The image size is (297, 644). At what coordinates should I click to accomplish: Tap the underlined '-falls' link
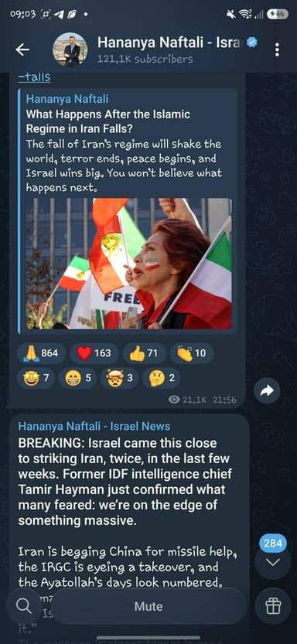(x=34, y=77)
